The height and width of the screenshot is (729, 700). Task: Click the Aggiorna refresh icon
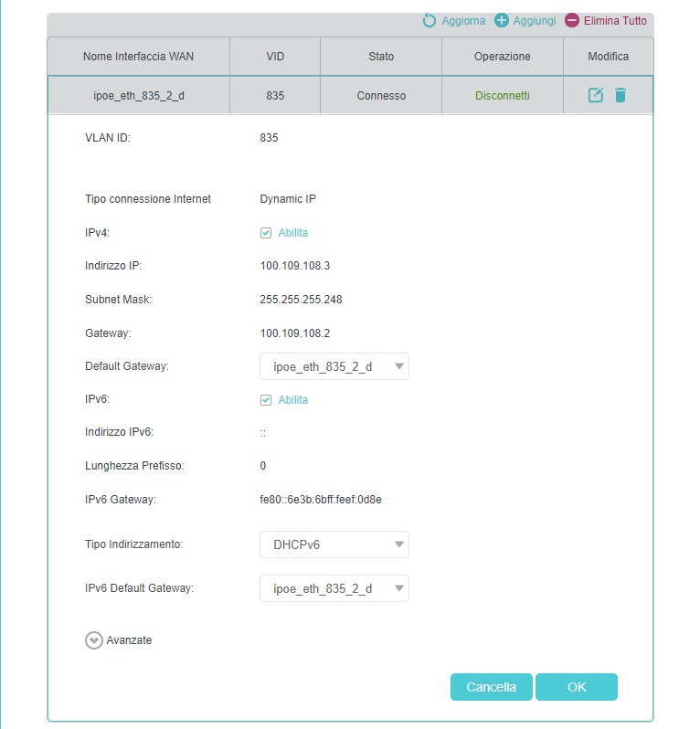click(430, 20)
